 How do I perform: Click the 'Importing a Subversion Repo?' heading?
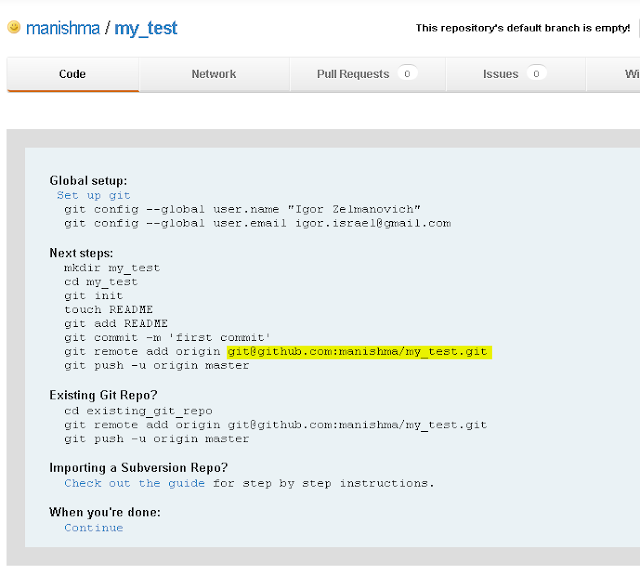pyautogui.click(x=139, y=468)
